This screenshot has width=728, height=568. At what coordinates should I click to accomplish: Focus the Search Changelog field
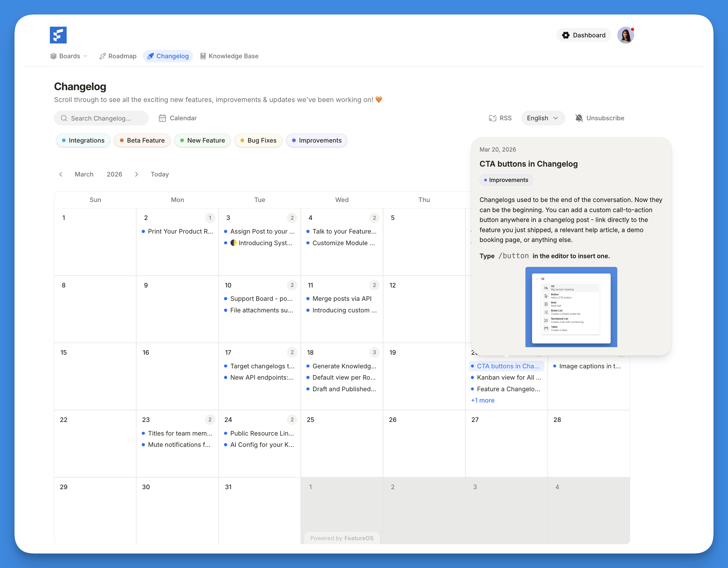click(101, 118)
